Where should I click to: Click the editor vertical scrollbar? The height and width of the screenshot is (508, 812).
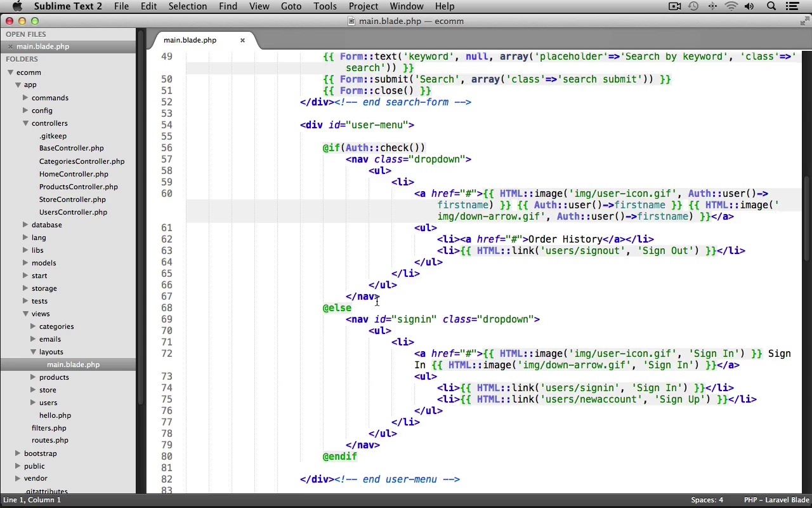coord(808,218)
